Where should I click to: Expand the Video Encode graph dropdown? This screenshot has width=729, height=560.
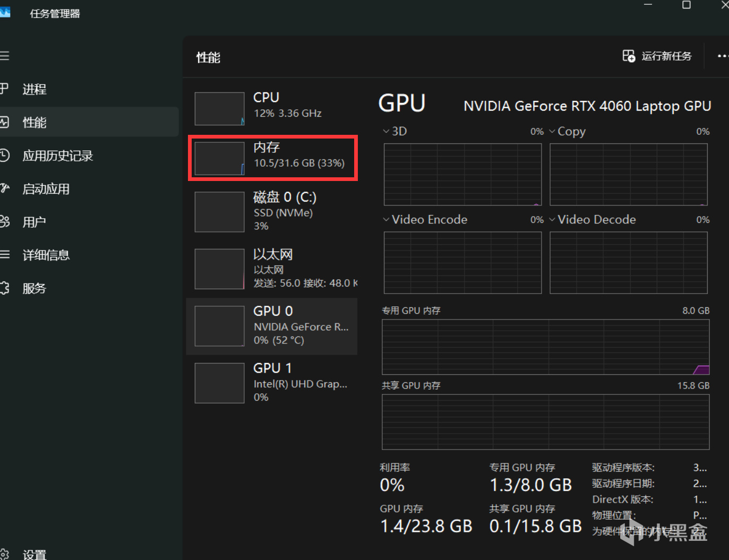[x=386, y=219]
